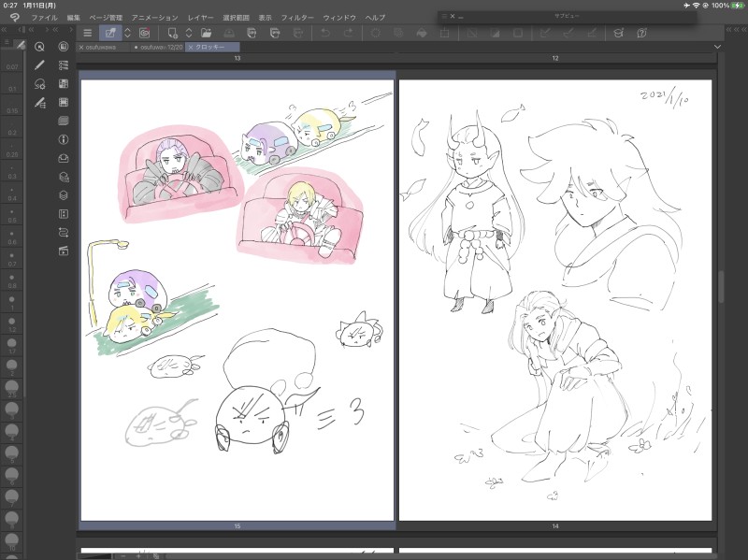
Task: Open the ファイル menu
Action: click(x=44, y=18)
